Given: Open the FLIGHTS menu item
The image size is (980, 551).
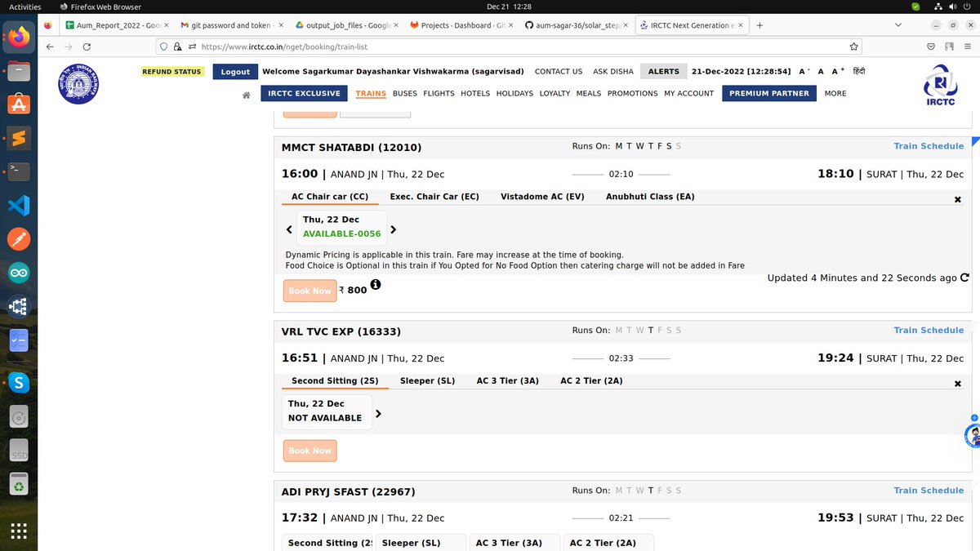Looking at the screenshot, I should 439,93.
